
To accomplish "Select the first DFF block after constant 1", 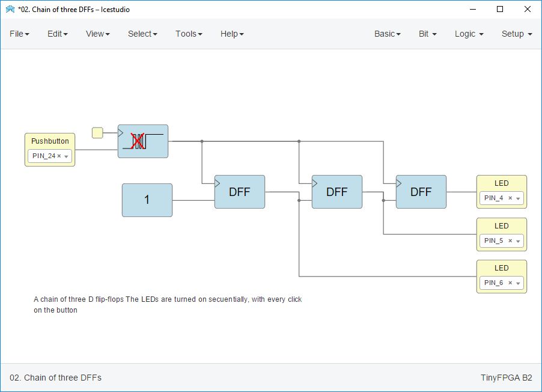I will 239,192.
